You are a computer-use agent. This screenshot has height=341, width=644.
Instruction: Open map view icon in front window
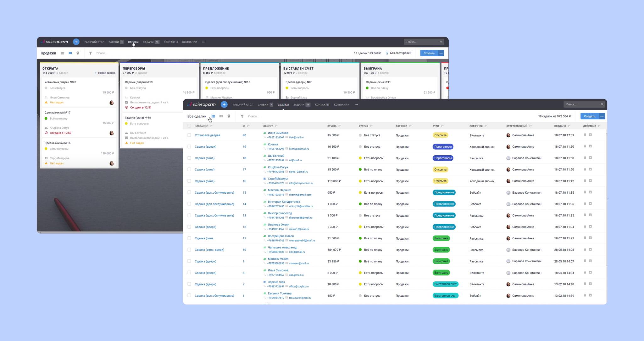click(229, 116)
